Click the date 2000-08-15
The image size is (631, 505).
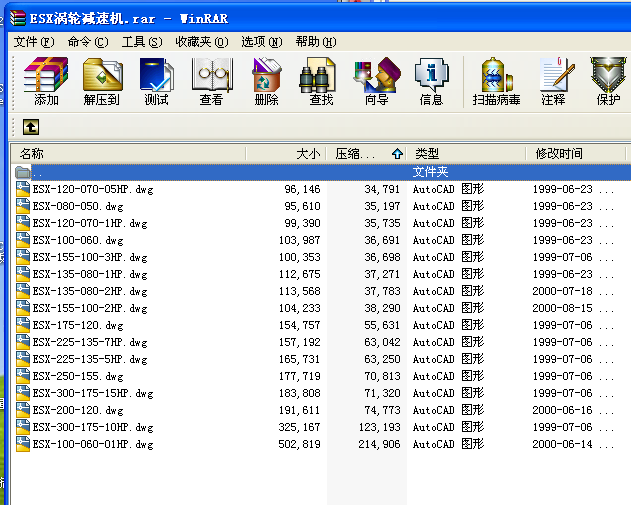[x=562, y=308]
